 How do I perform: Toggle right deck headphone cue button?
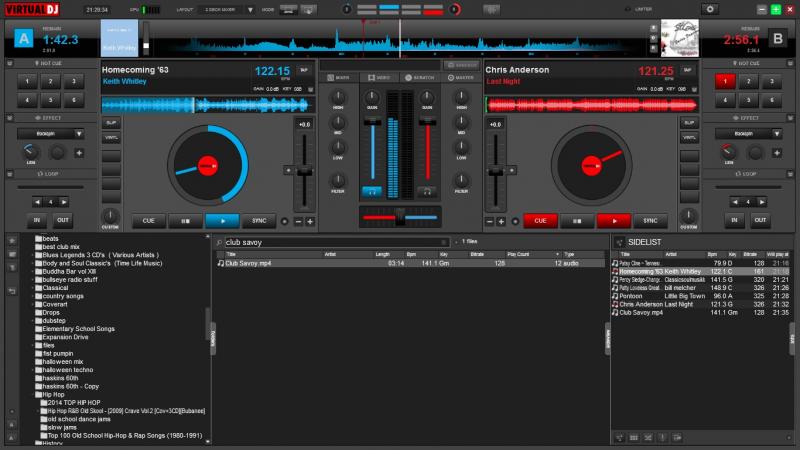427,190
